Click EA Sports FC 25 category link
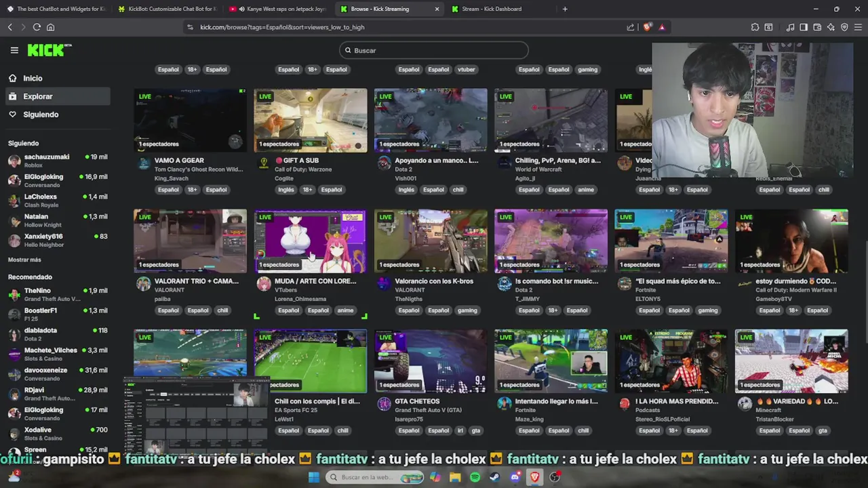The width and height of the screenshot is (868, 488). pos(296,410)
